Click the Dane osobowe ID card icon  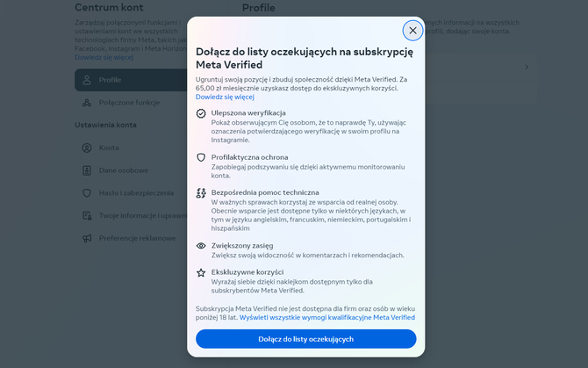(x=87, y=170)
